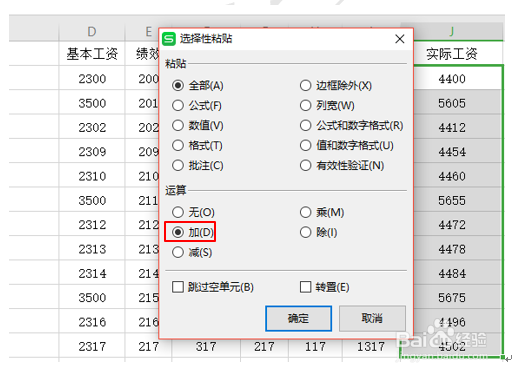Click cell with value 117
The height and width of the screenshot is (374, 516).
tap(315, 348)
